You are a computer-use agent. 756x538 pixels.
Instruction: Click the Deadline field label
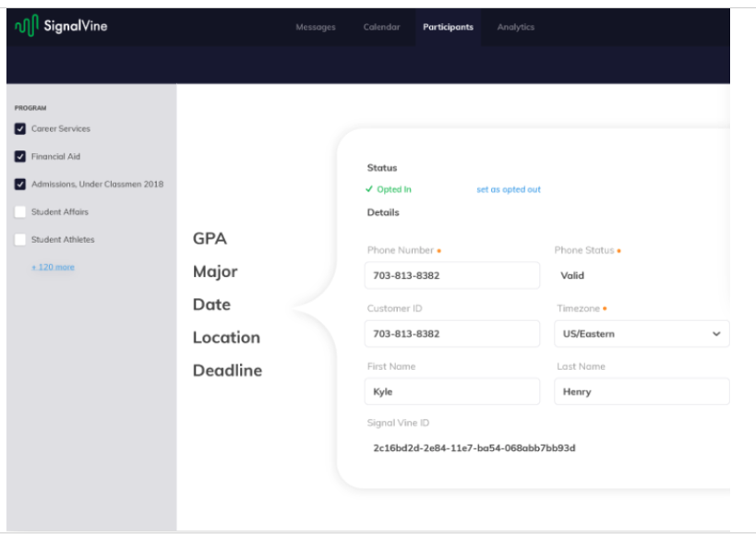click(226, 368)
